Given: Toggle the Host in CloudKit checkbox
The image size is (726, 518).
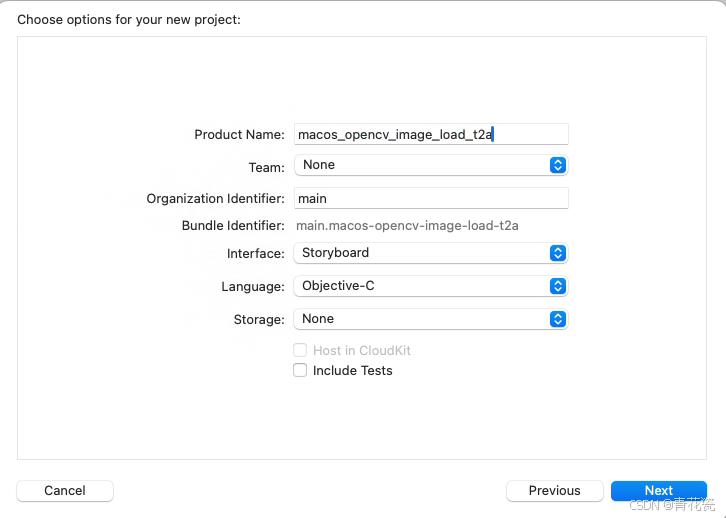Looking at the screenshot, I should tap(300, 350).
